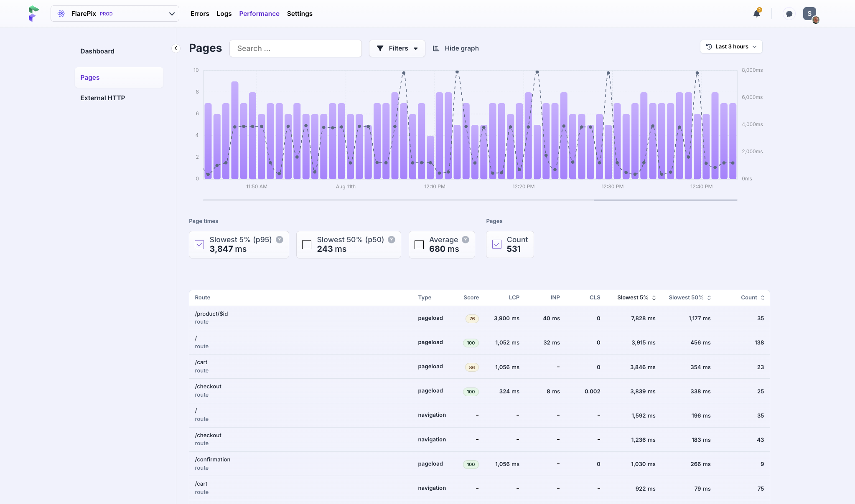
Task: Click the score badge 86
Action: point(472,367)
